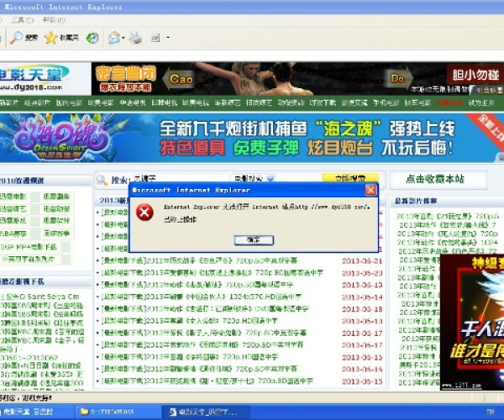Open the 手机电影 navigation tab

click(386, 102)
